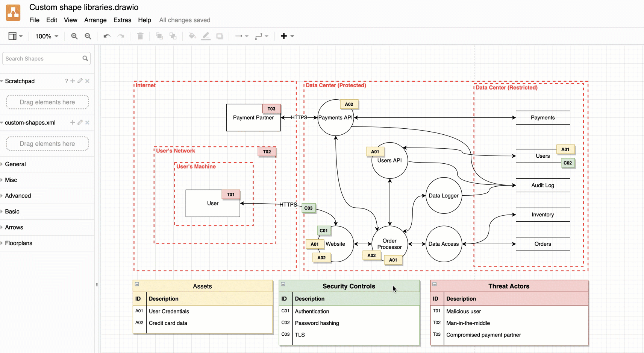Add a new library to Scratchpad
This screenshot has width=644, height=353.
73,81
